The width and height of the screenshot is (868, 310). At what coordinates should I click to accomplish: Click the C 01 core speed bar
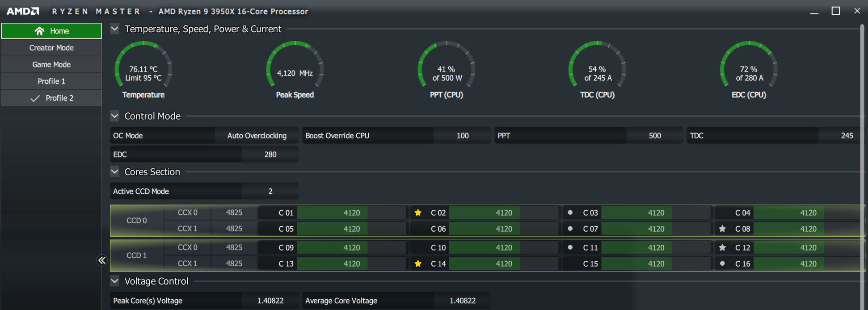point(352,212)
